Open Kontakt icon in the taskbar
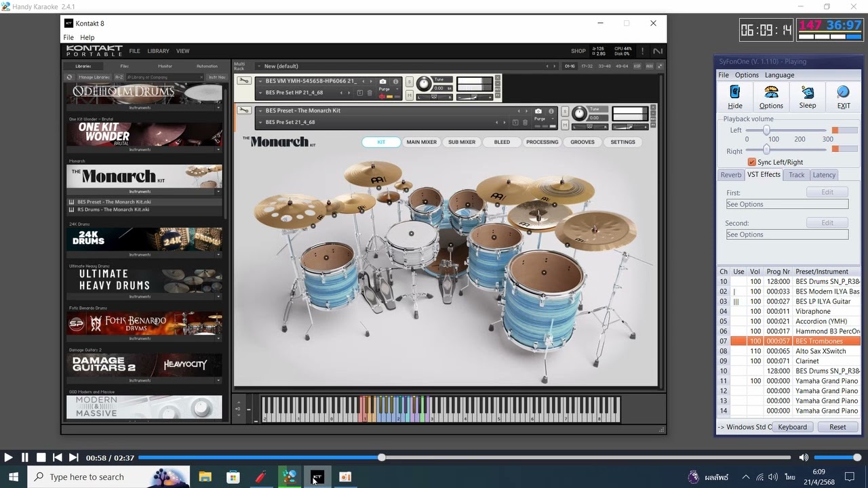Image resolution: width=868 pixels, height=488 pixels. [317, 476]
